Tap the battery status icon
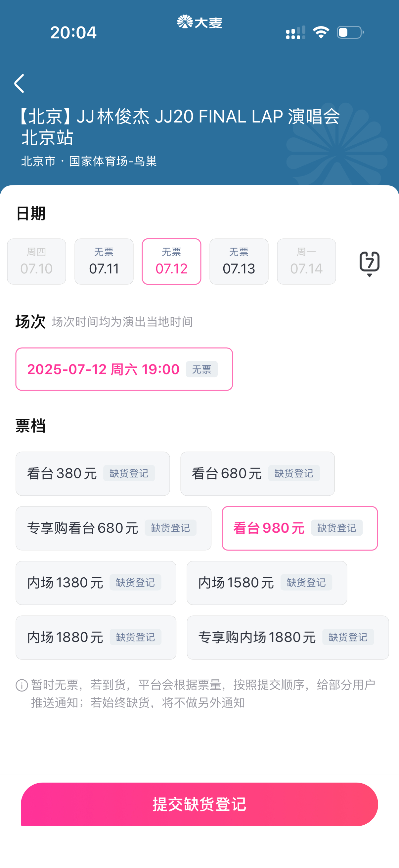This screenshot has width=399, height=868. click(x=350, y=32)
